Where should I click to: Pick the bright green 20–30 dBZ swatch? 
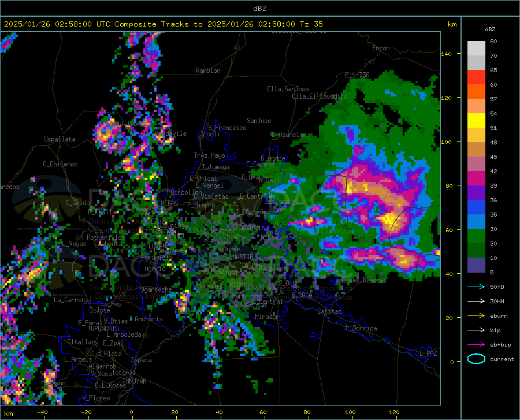[476, 236]
